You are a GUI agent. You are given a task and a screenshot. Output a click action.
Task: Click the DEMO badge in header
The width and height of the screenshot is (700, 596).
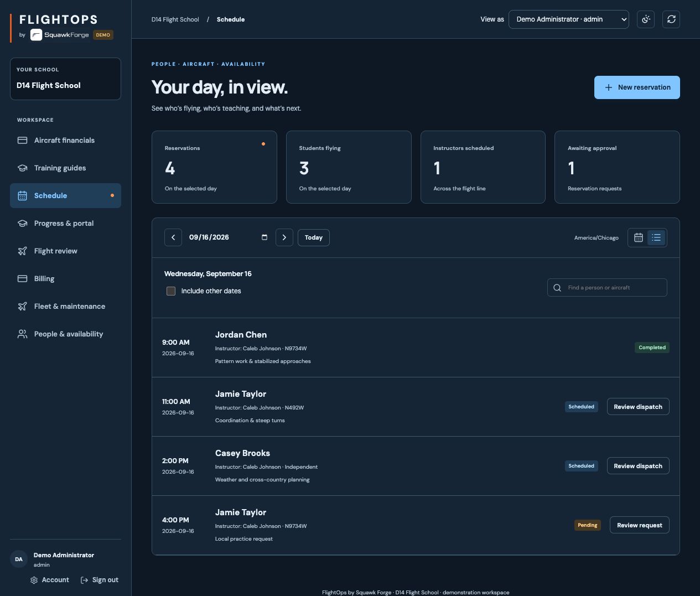pos(103,35)
